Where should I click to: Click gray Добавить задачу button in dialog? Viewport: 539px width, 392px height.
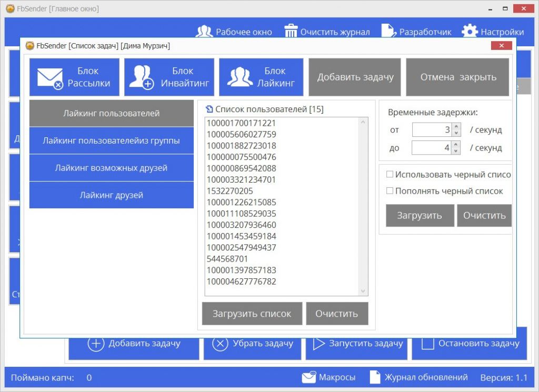click(355, 77)
